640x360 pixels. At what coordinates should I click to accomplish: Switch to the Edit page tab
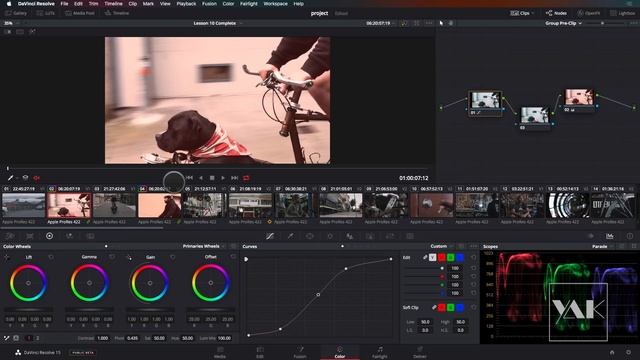tap(260, 352)
